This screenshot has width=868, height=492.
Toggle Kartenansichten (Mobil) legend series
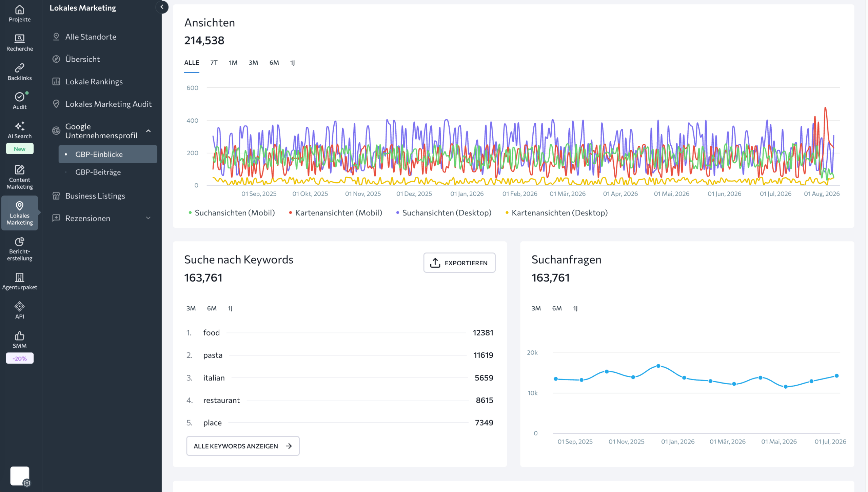tap(336, 213)
